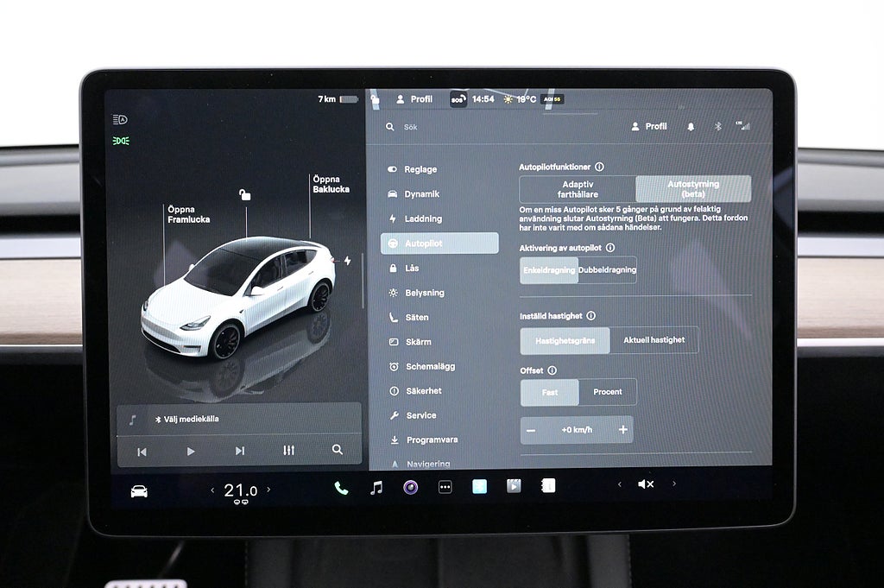Select the Autostyrning (beta) option
The height and width of the screenshot is (588, 884).
click(693, 189)
